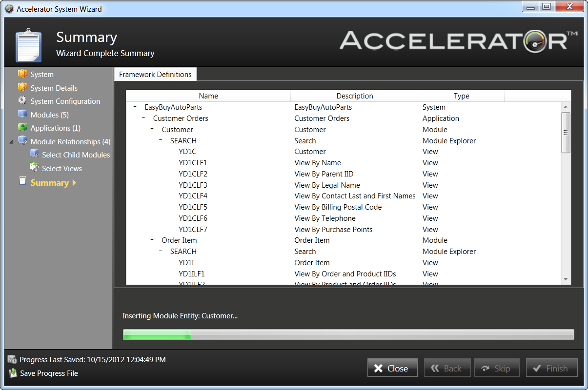Go to the System Details step

(x=54, y=88)
